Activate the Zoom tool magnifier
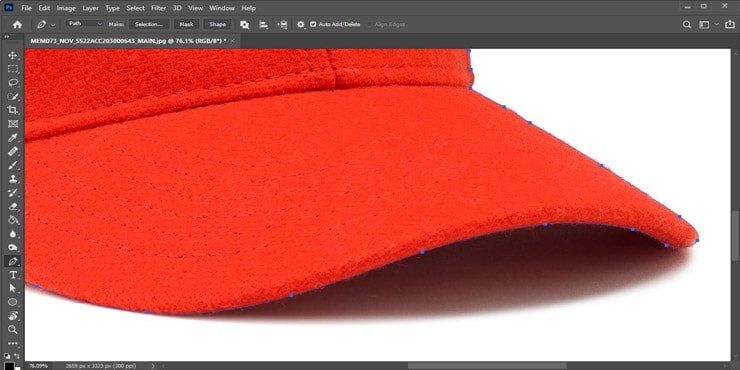Screen dimensions: 740x370 click(x=13, y=329)
